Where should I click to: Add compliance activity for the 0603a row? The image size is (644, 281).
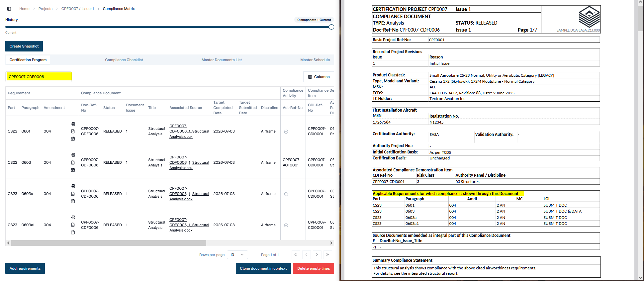click(286, 194)
